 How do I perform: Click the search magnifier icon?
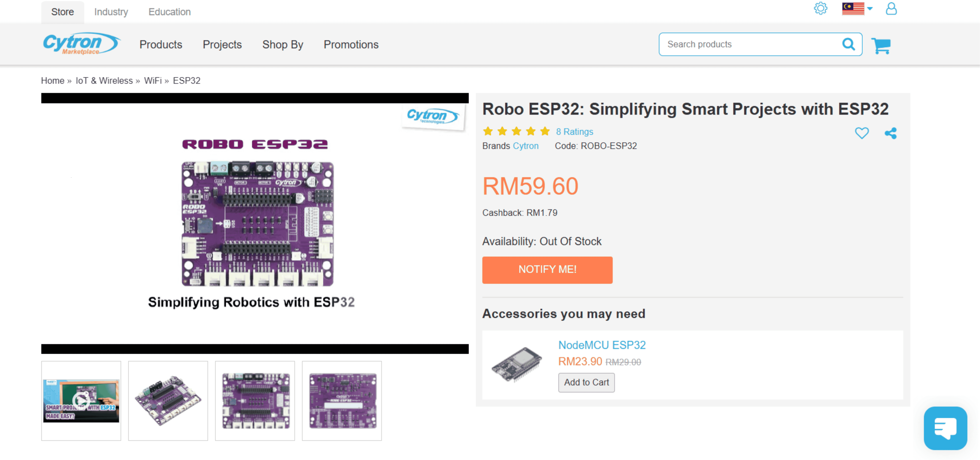click(x=848, y=44)
